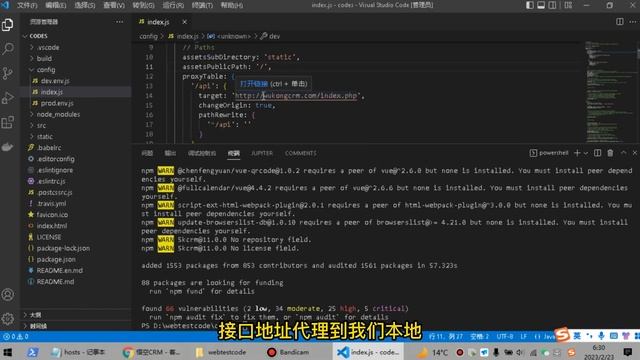This screenshot has width=640, height=360.
Task: Open the Extensions view
Action: click(x=7, y=122)
